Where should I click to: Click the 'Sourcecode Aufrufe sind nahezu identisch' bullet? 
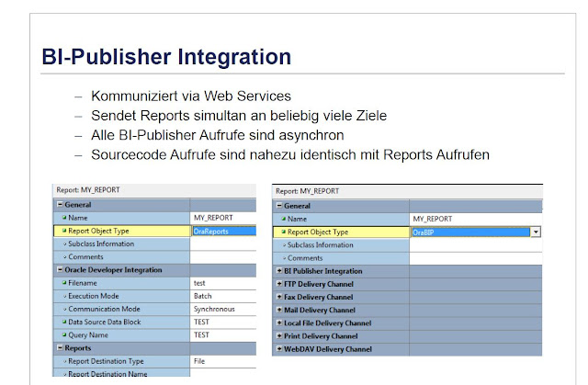click(x=290, y=154)
